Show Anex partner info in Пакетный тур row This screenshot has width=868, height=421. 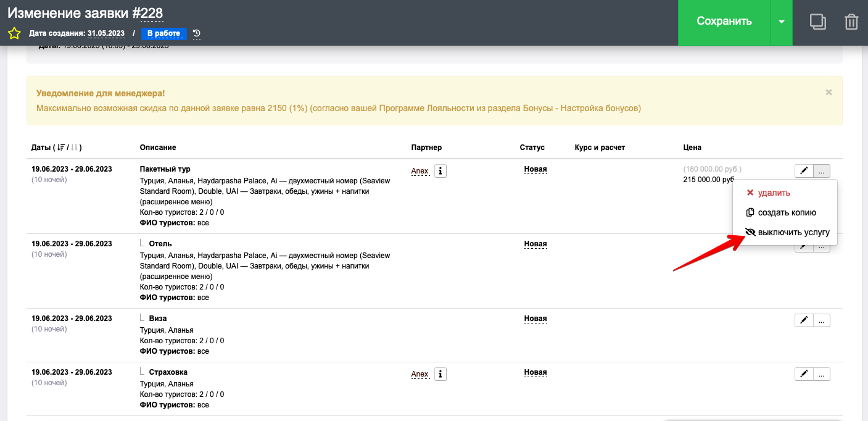pyautogui.click(x=440, y=171)
